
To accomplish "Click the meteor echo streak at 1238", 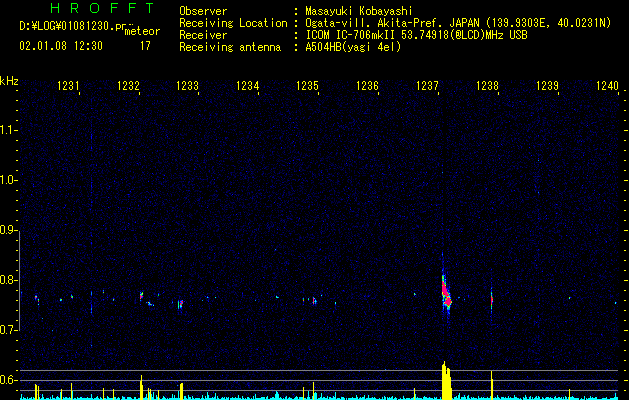I will point(491,300).
